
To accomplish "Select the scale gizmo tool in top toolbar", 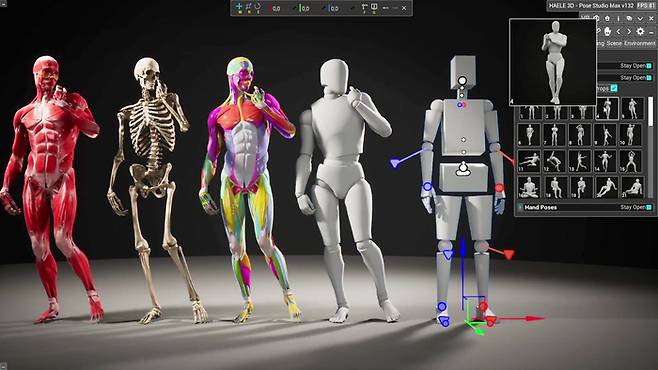I will pyautogui.click(x=248, y=7).
